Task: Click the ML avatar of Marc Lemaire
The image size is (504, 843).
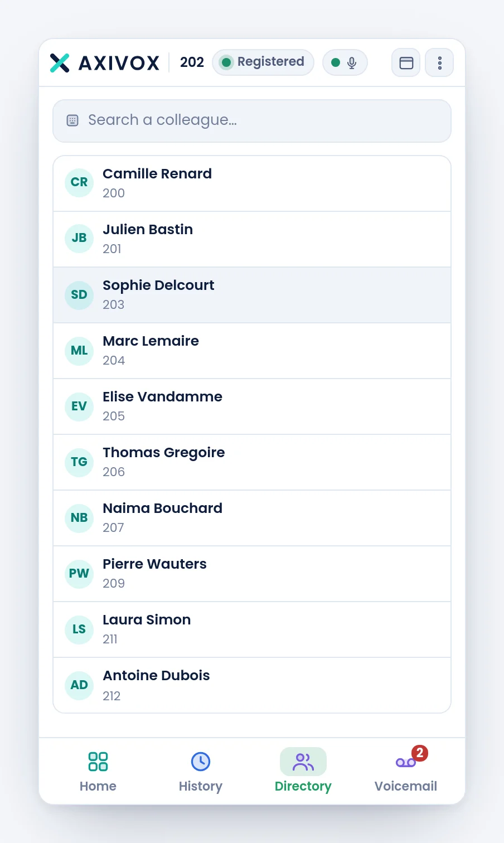Action: 79,351
